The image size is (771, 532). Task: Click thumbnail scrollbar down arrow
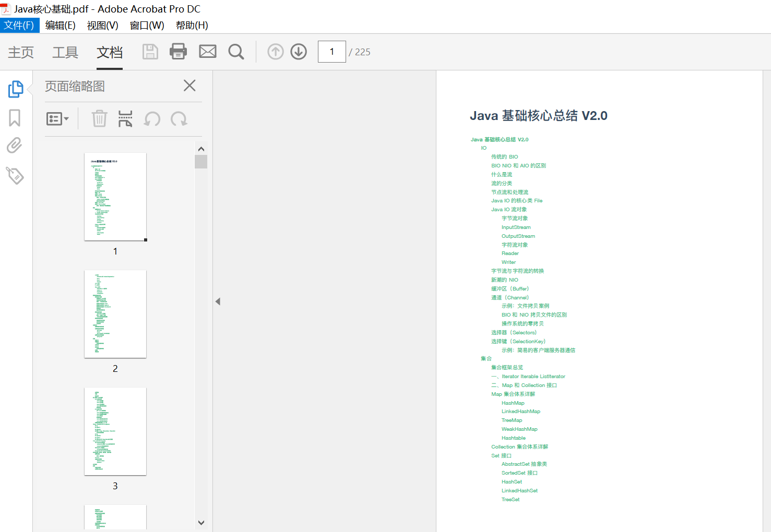(201, 523)
